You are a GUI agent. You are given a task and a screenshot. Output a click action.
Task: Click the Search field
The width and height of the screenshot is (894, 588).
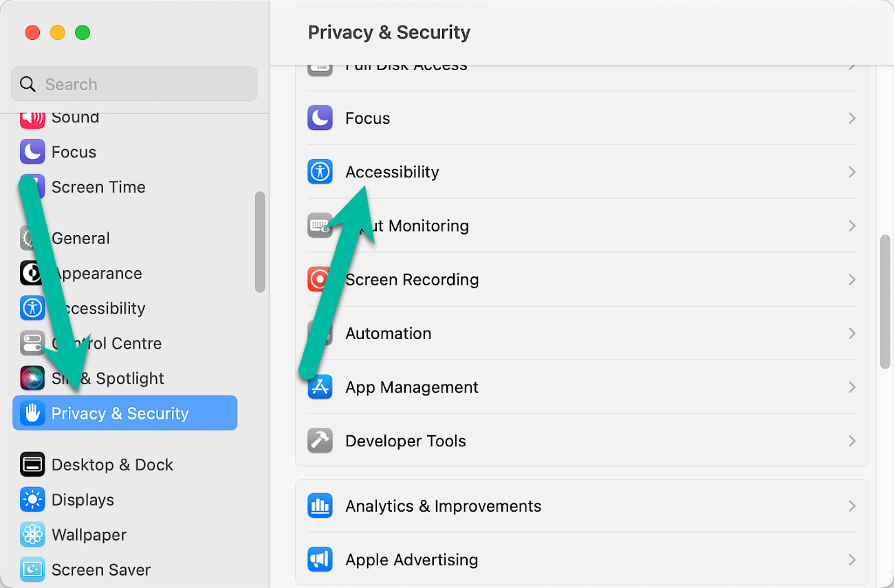tap(134, 85)
